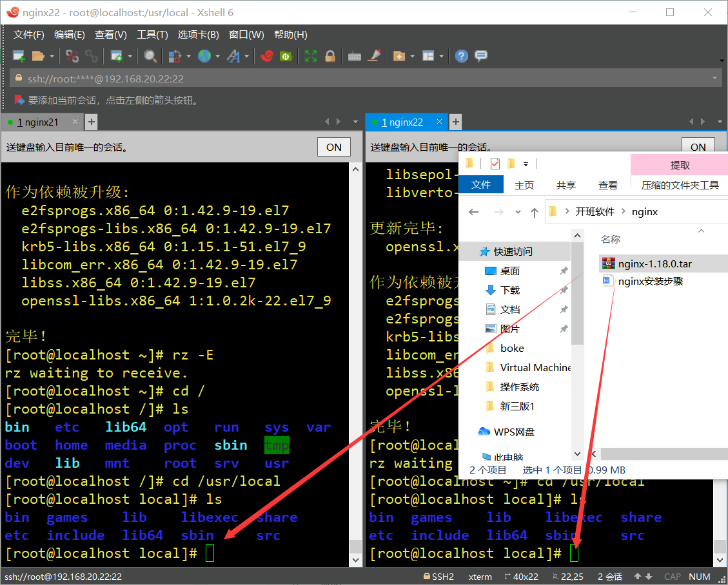Open the ssh address bar dropdown arrow
728x585 pixels.
click(714, 78)
